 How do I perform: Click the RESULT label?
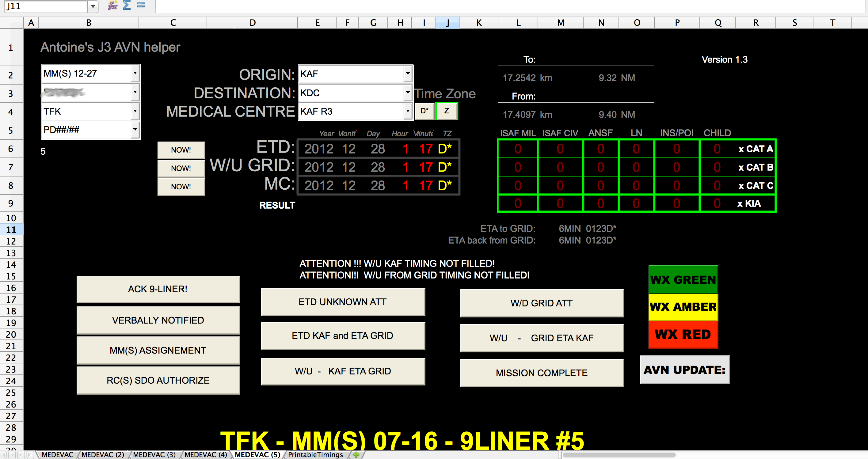point(277,205)
